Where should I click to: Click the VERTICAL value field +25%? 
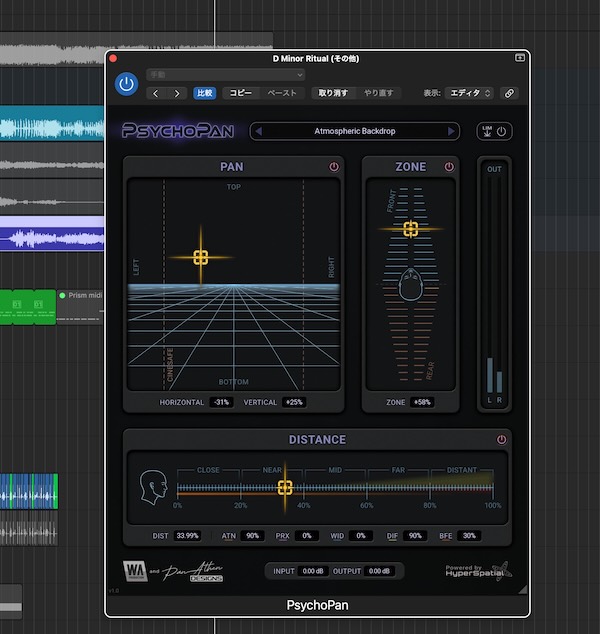294,402
